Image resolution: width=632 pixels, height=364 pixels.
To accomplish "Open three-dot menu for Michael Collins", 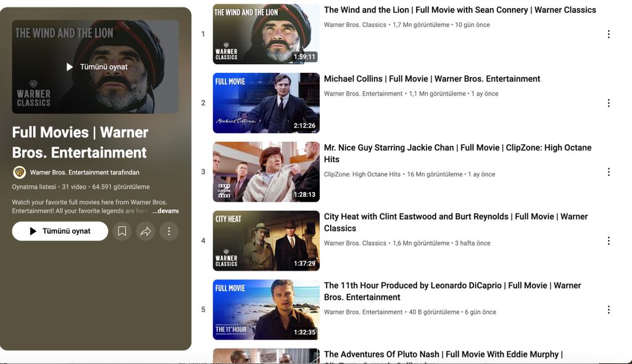I will point(609,103).
